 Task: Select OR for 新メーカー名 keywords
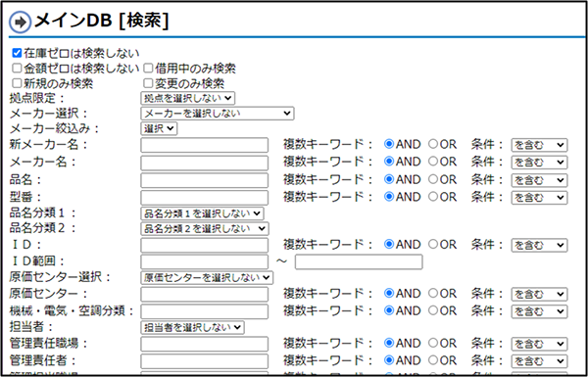pos(433,144)
